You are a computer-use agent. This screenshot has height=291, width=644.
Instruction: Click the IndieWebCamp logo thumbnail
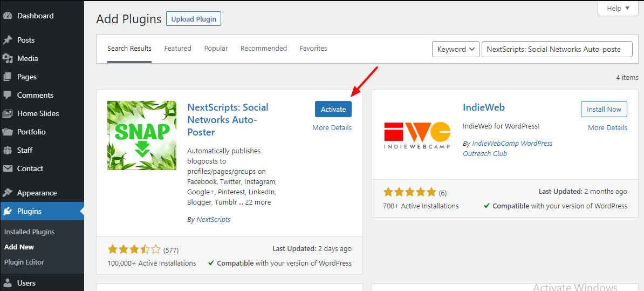417,136
